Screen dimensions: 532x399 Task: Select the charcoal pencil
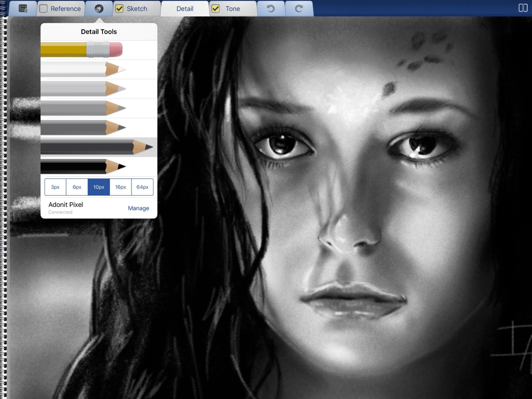tap(99, 147)
